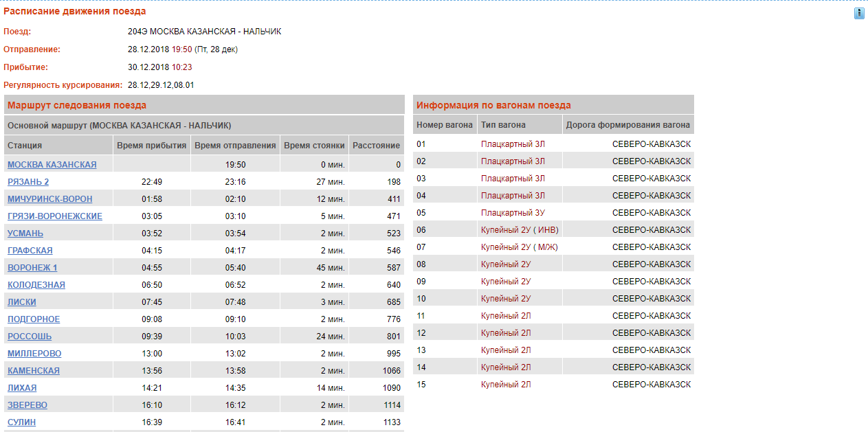
Task: Select the КАМЕНСКАЯ station link
Action: (34, 371)
